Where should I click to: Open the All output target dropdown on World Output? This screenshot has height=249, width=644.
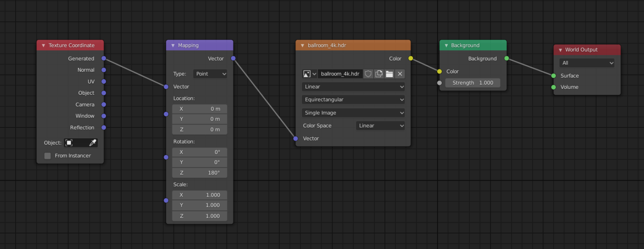(587, 62)
